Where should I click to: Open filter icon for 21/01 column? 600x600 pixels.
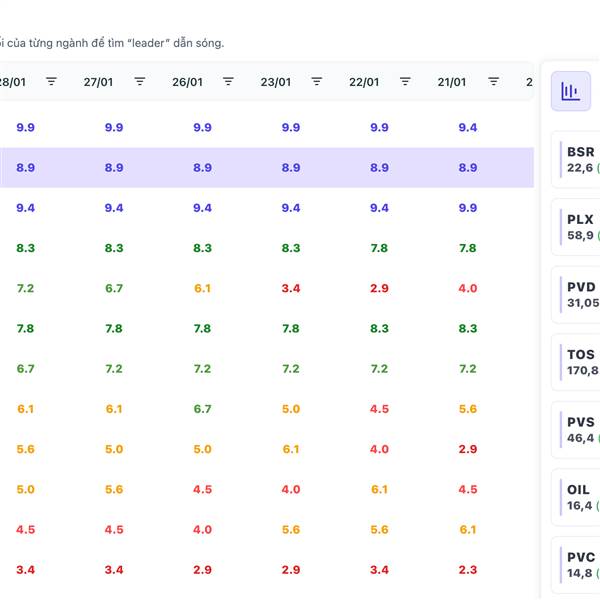[x=494, y=82]
